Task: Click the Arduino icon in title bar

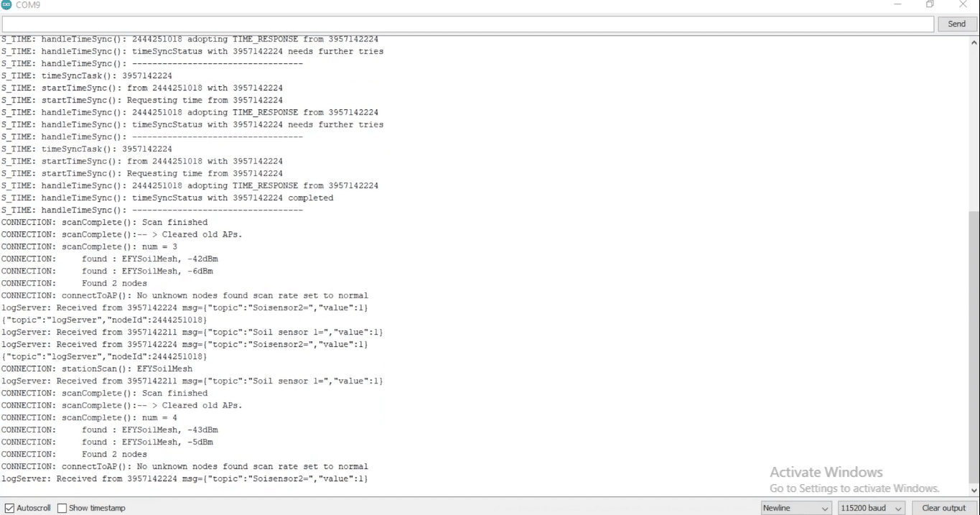Action: (x=6, y=5)
